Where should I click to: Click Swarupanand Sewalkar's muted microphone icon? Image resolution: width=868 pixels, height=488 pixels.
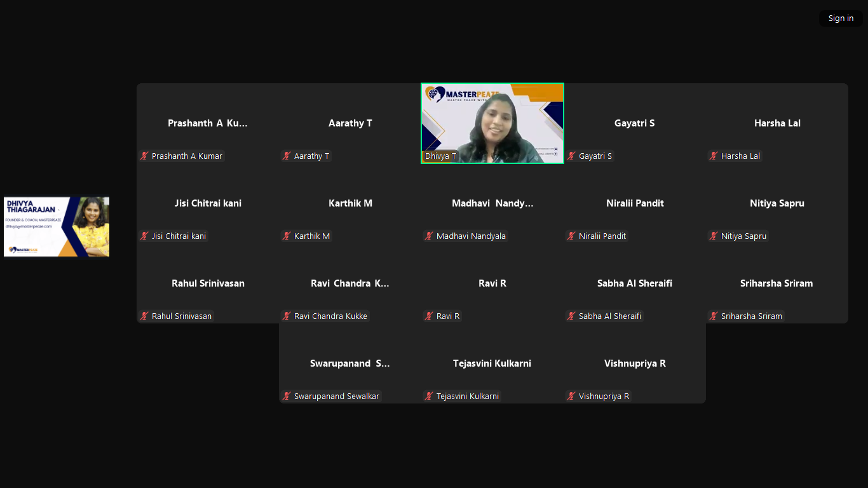(286, 396)
